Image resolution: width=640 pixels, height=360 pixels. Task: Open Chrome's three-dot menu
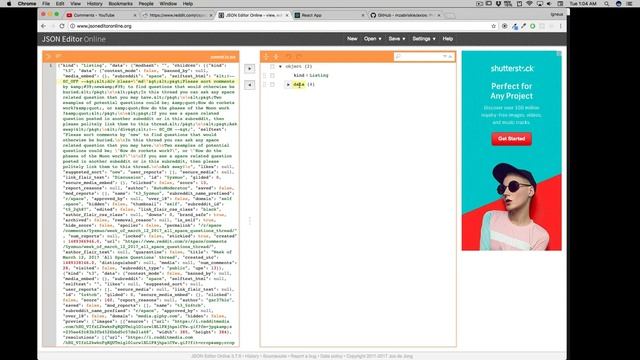pyautogui.click(x=560, y=26)
